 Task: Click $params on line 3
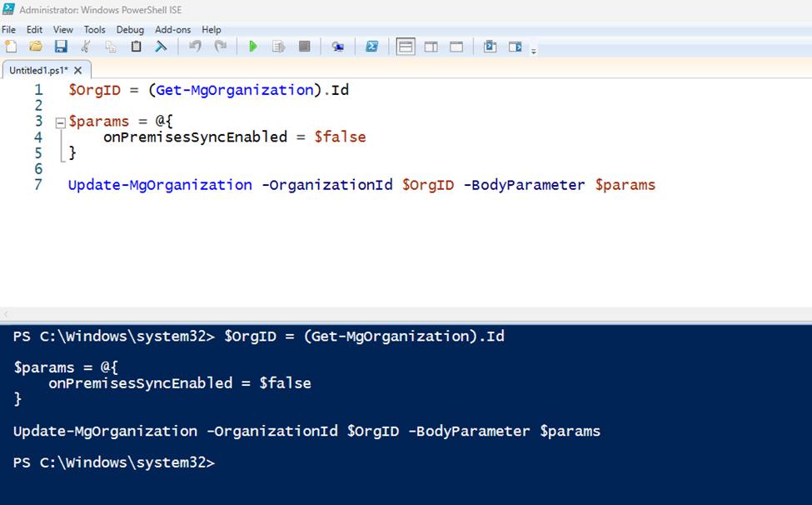(99, 121)
